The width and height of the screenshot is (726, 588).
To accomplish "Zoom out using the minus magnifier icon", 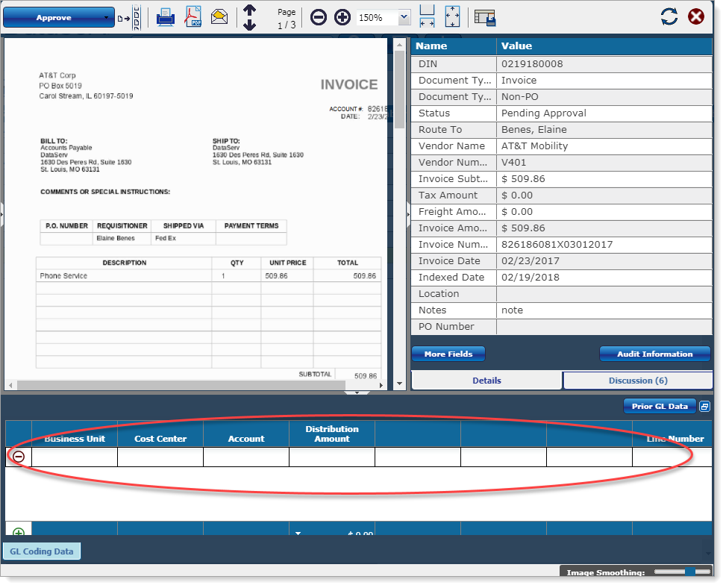I will pyautogui.click(x=319, y=16).
